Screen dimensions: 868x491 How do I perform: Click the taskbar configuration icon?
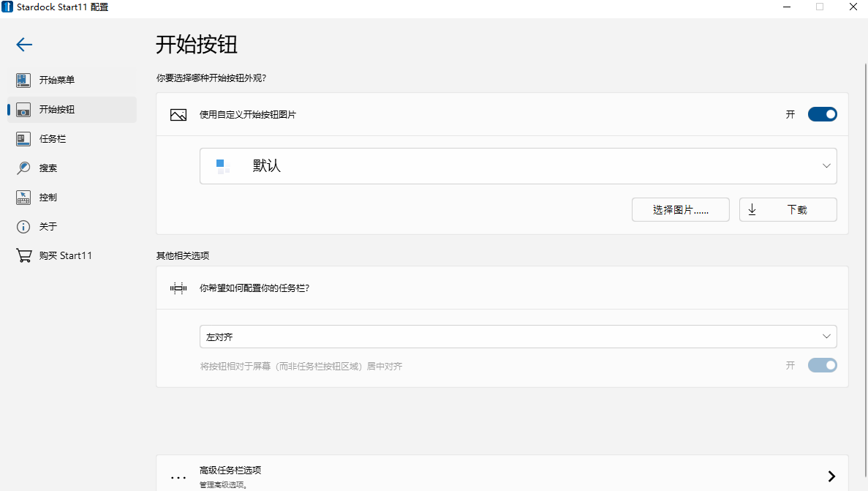(x=178, y=288)
